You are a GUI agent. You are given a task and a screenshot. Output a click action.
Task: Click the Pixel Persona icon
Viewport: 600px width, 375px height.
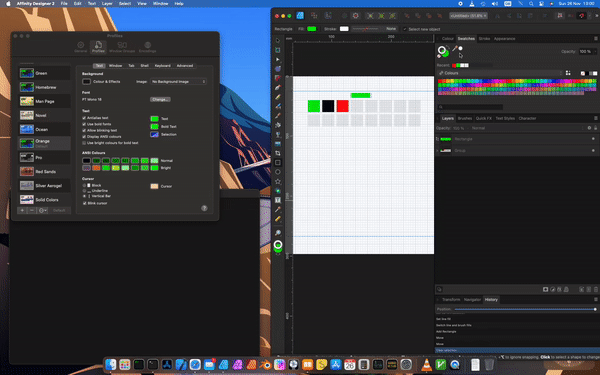pyautogui.click(x=314, y=16)
